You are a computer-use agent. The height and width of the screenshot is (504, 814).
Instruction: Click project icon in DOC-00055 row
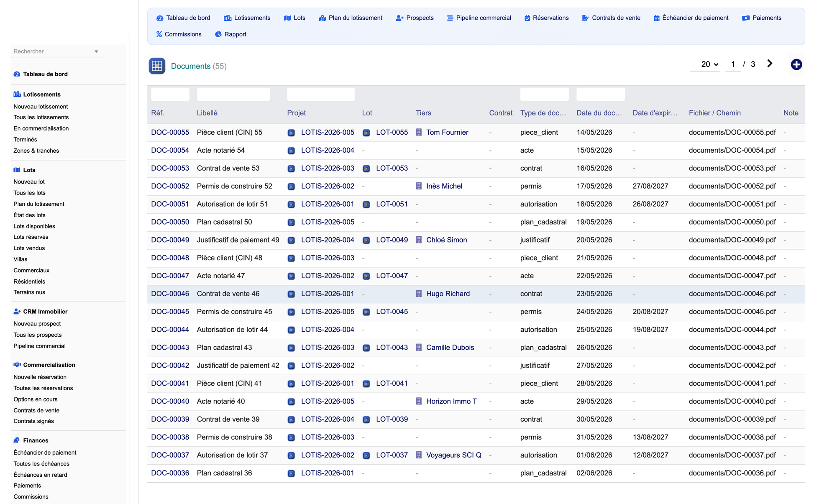point(291,133)
